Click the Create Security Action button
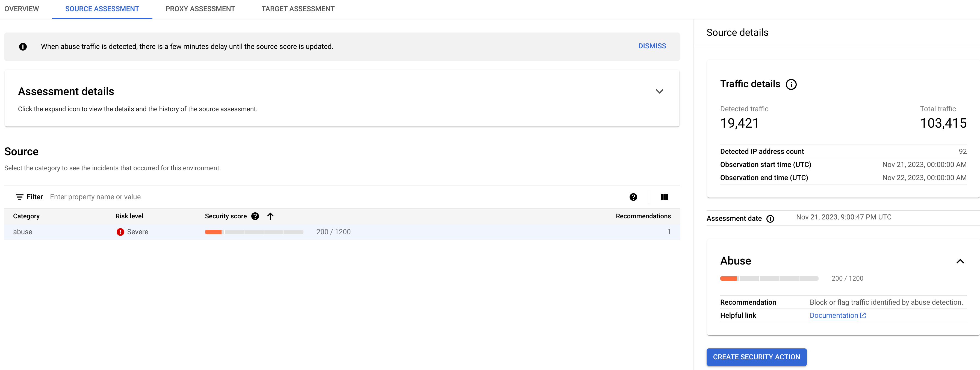This screenshot has width=980, height=370. [756, 357]
